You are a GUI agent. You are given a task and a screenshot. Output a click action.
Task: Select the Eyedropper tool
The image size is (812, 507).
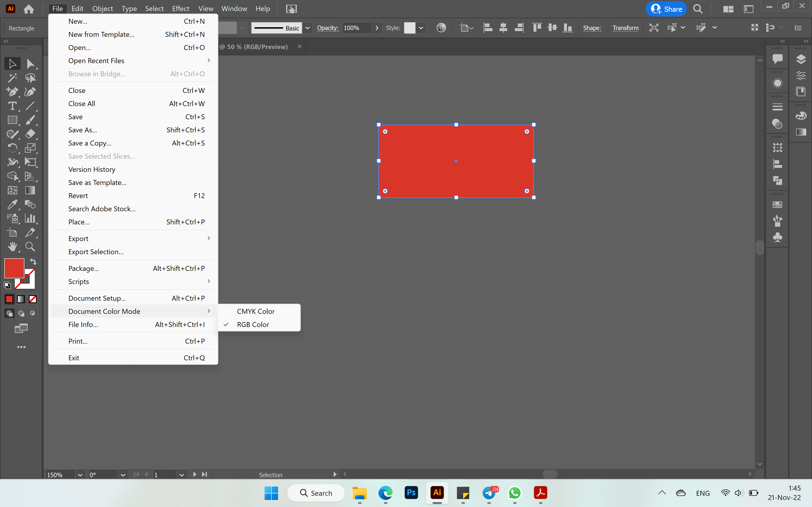[12, 204]
